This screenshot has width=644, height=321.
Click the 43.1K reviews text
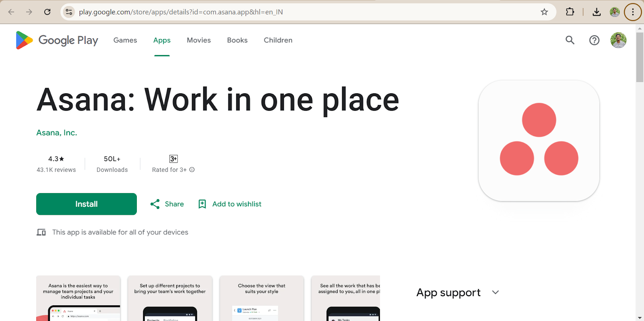tap(56, 170)
